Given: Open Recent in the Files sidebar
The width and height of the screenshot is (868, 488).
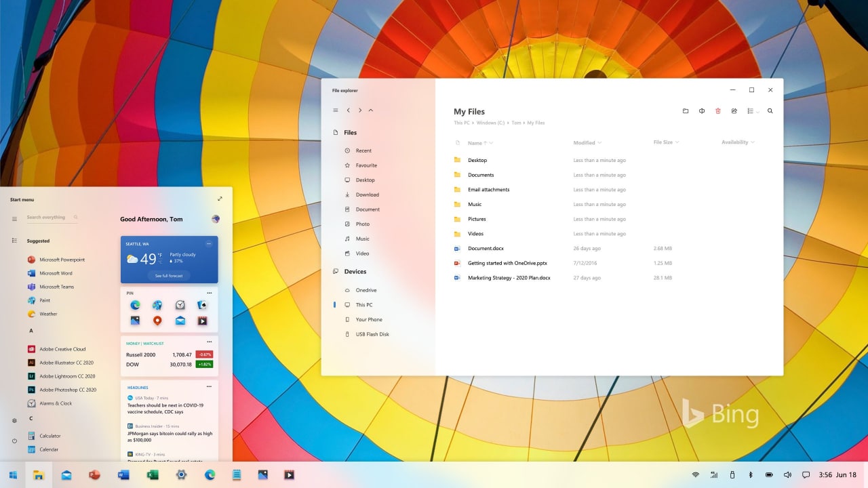Looking at the screenshot, I should [358, 150].
